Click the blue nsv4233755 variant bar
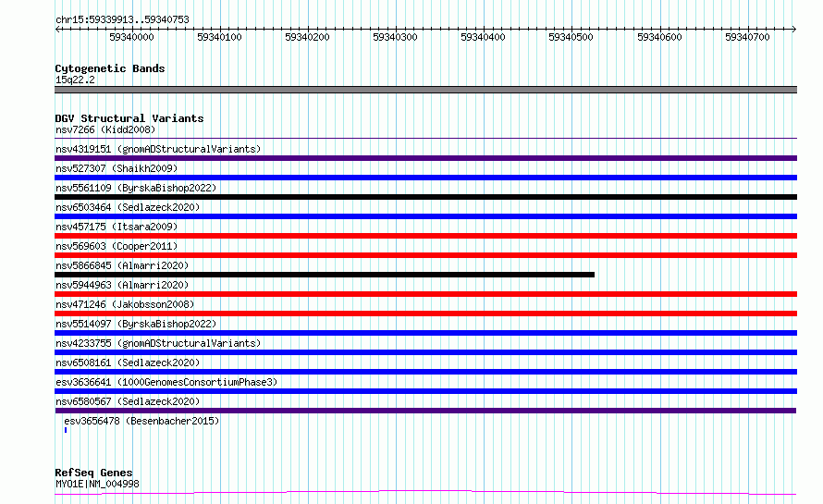Image resolution: width=823 pixels, height=504 pixels. 425,352
